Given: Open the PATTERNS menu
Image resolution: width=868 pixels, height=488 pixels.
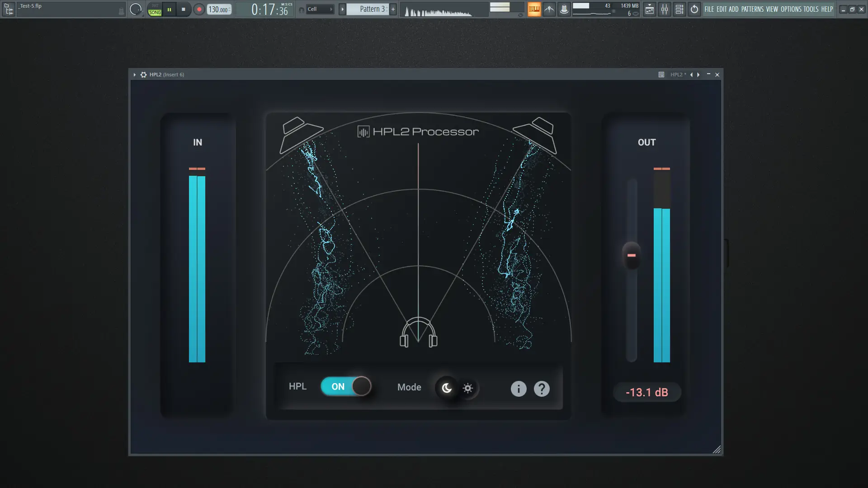Looking at the screenshot, I should pos(752,9).
